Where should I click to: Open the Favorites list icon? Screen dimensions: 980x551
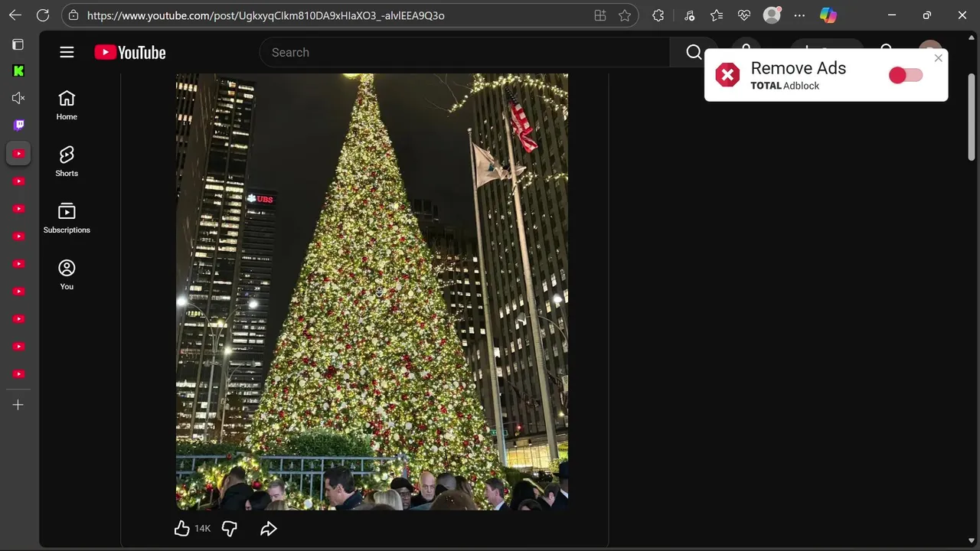(x=716, y=15)
